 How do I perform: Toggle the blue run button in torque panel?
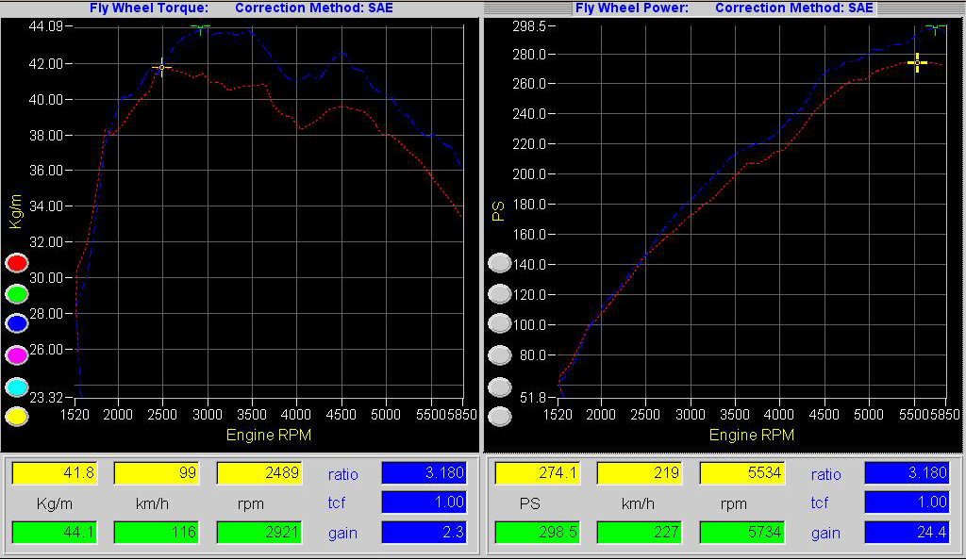point(17,323)
